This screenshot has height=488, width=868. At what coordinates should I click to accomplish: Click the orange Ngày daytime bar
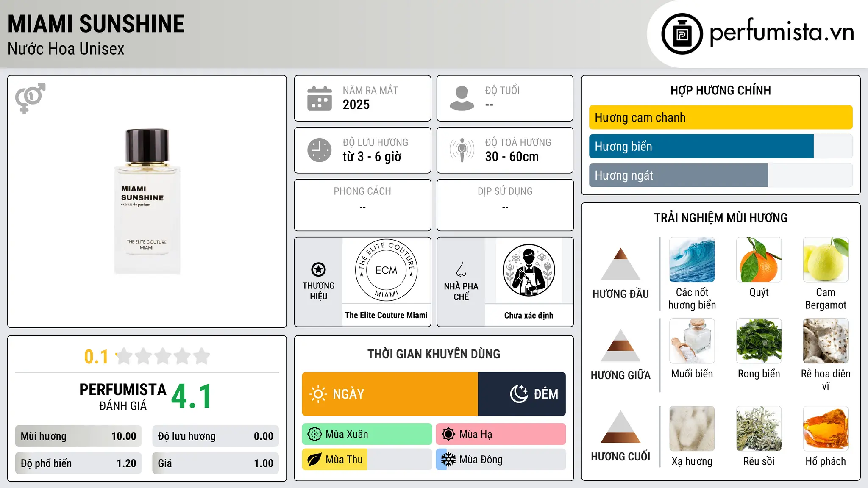[390, 394]
